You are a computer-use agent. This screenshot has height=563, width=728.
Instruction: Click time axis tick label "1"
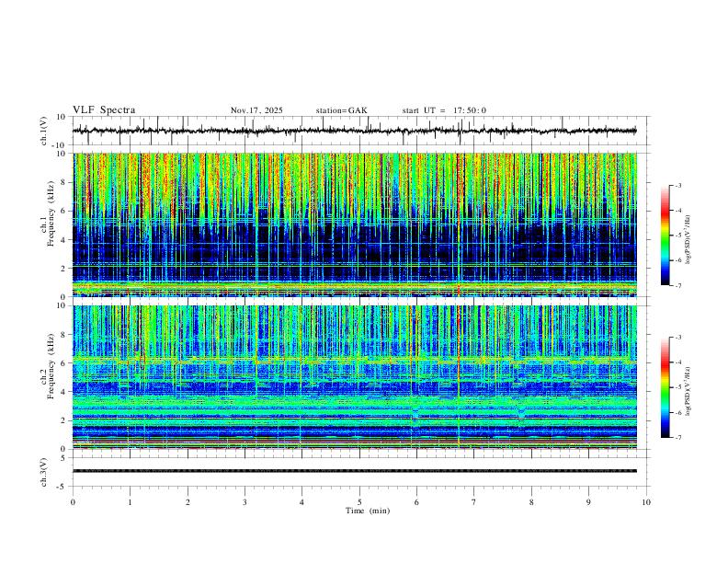(x=130, y=502)
